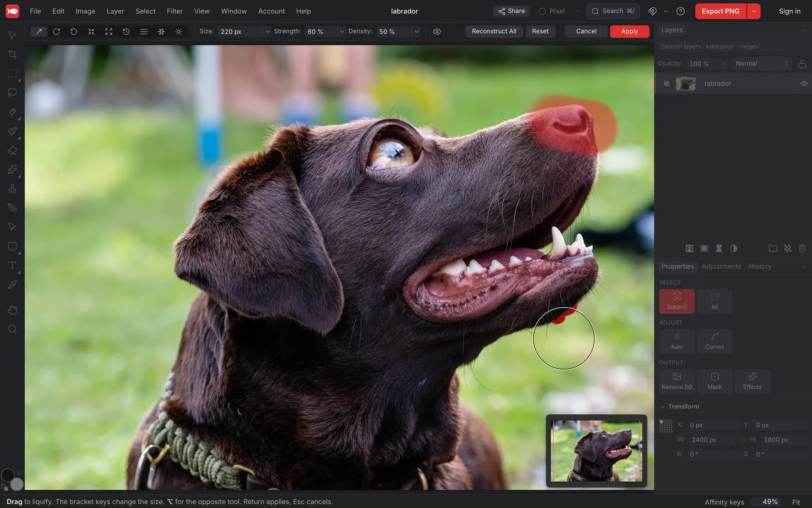Click the Export PNG button
812x508 pixels.
click(x=721, y=11)
